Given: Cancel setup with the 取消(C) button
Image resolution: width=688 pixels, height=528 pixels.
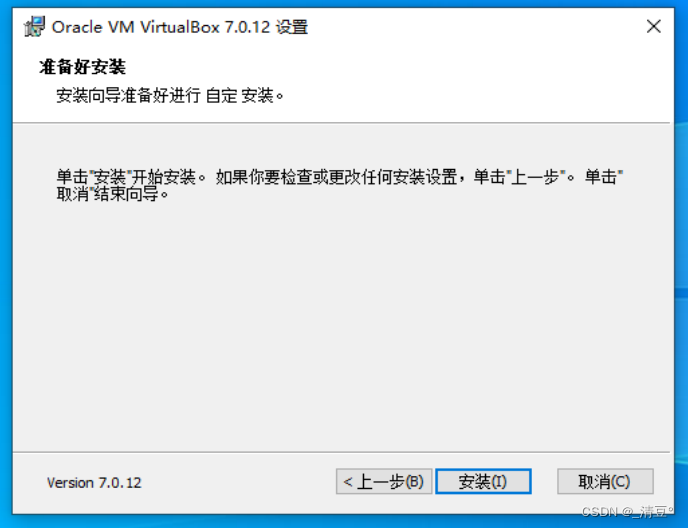Looking at the screenshot, I should click(605, 481).
